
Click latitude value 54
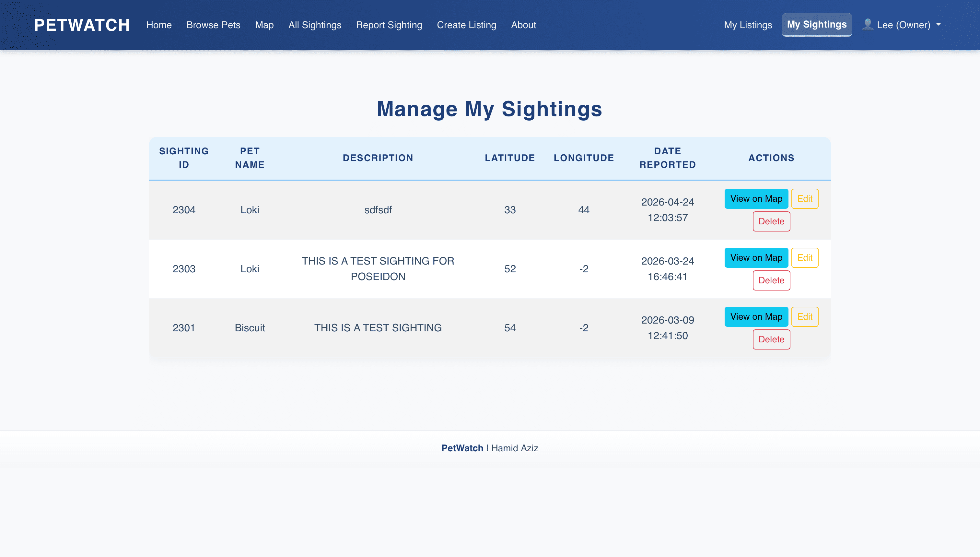tap(510, 327)
